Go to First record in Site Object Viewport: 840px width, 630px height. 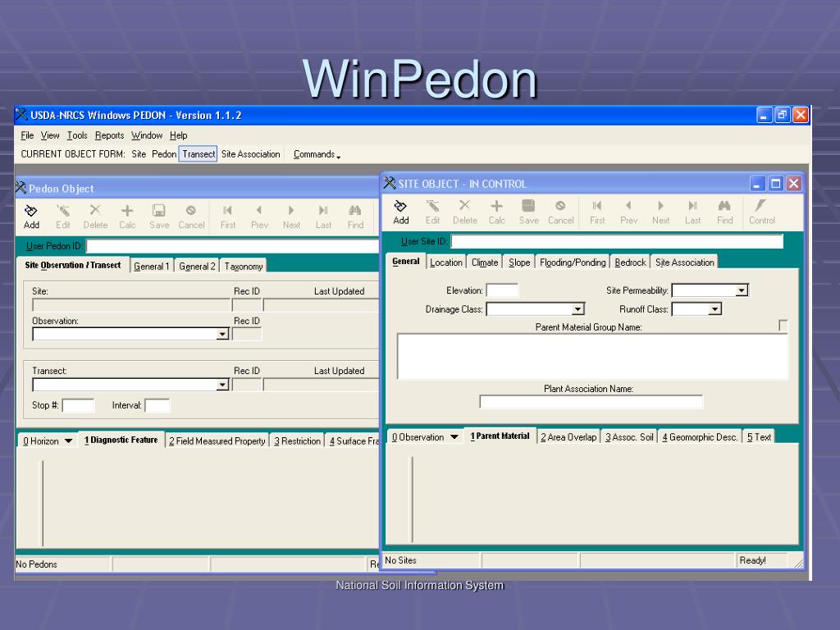[597, 206]
